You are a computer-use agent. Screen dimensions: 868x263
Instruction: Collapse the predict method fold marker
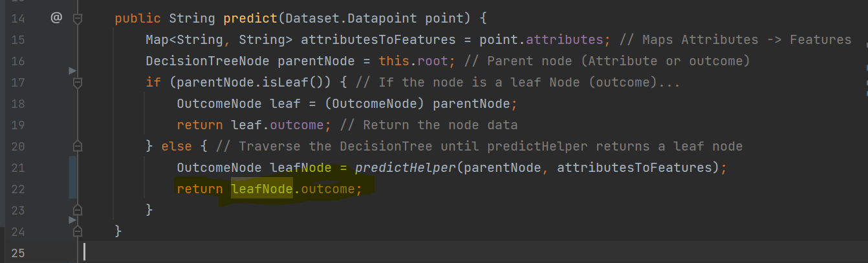[x=78, y=20]
